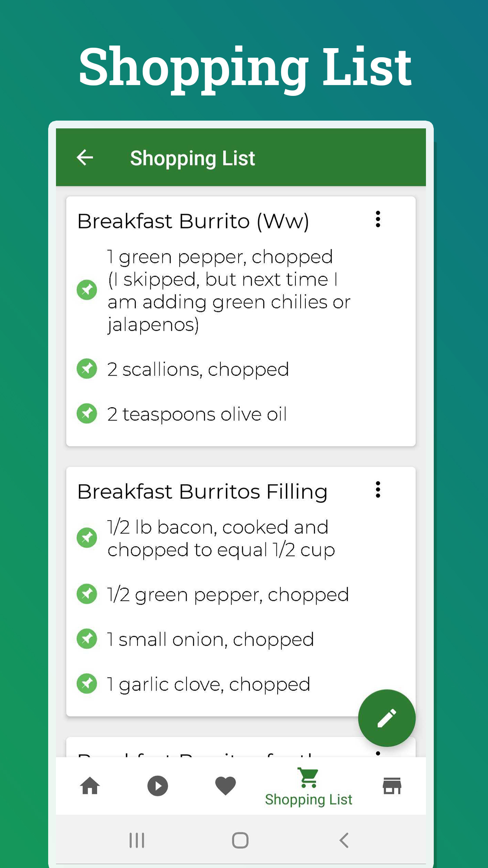Tap Android recent apps button
Image resolution: width=488 pixels, height=868 pixels.
(137, 840)
